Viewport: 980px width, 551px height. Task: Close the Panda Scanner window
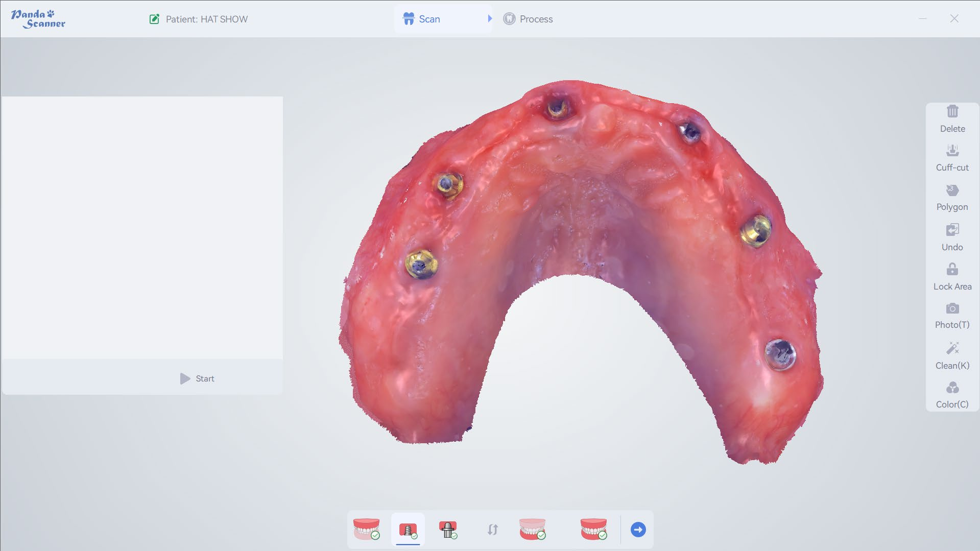click(x=954, y=18)
